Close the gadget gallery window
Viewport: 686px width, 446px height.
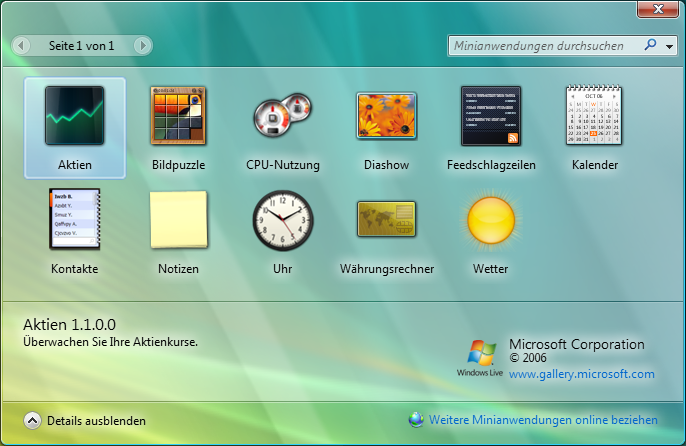tap(656, 9)
